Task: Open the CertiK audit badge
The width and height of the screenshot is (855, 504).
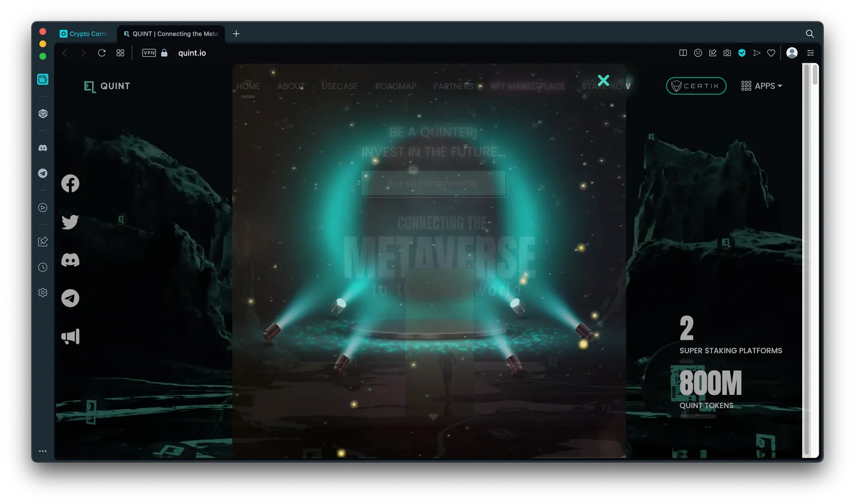Action: pyautogui.click(x=696, y=86)
